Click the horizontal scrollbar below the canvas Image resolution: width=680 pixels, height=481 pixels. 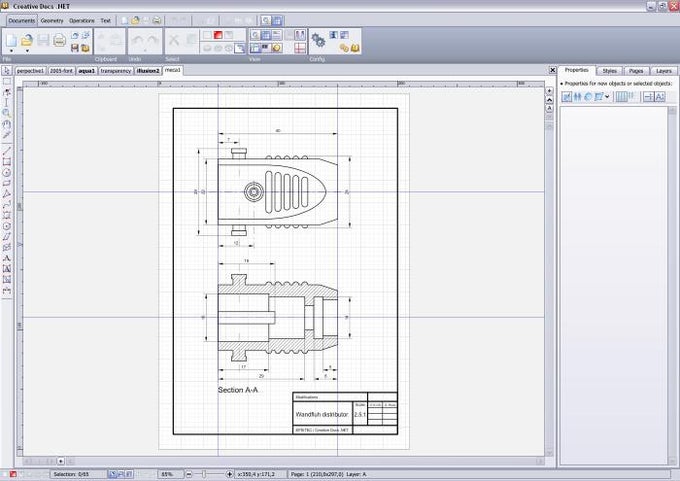[x=305, y=461]
